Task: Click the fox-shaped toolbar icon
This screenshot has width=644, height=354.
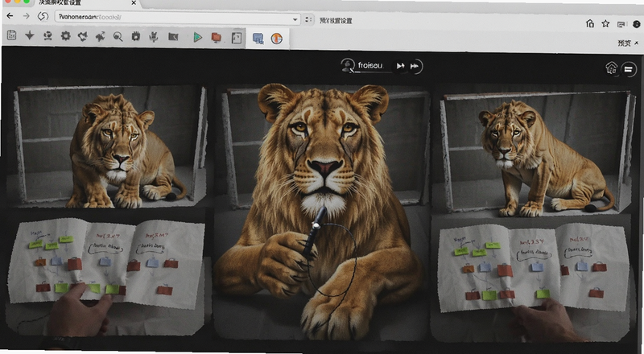Action: (83, 36)
